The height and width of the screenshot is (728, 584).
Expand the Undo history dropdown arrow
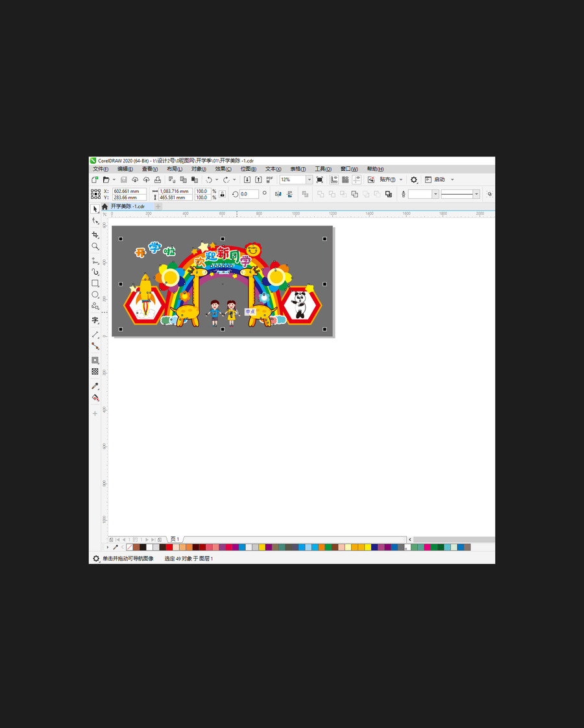(x=217, y=180)
